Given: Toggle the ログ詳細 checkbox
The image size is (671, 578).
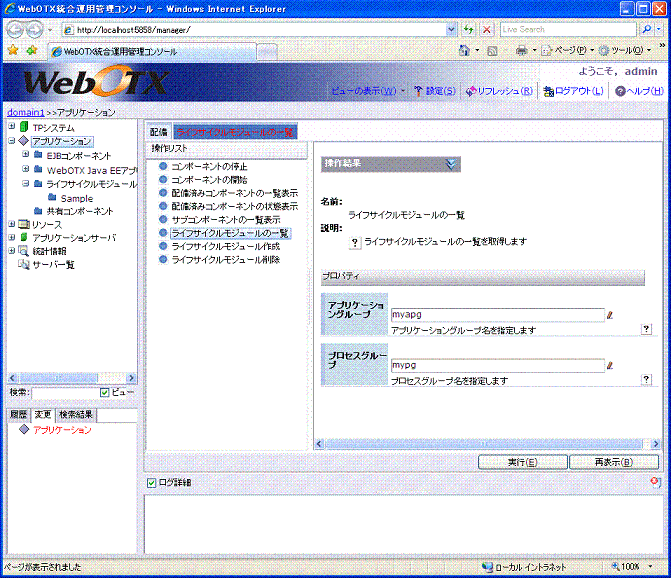Looking at the screenshot, I should coord(152,483).
